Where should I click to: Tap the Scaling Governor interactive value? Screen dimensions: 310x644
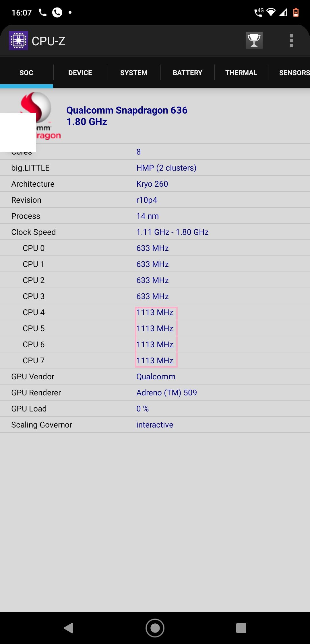click(x=155, y=425)
